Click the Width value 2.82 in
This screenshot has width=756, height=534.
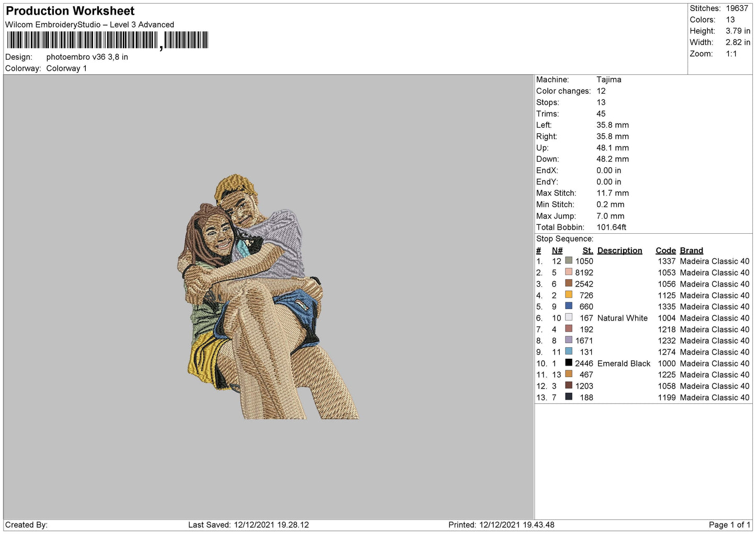pyautogui.click(x=738, y=42)
